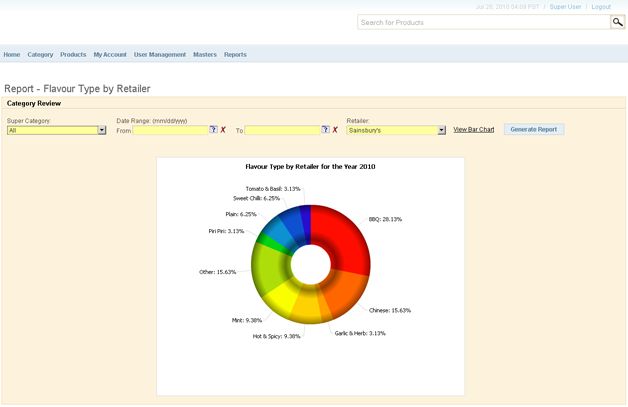628x407 pixels.
Task: Click the chart title Flavour Type by Retailer
Action: tap(310, 166)
